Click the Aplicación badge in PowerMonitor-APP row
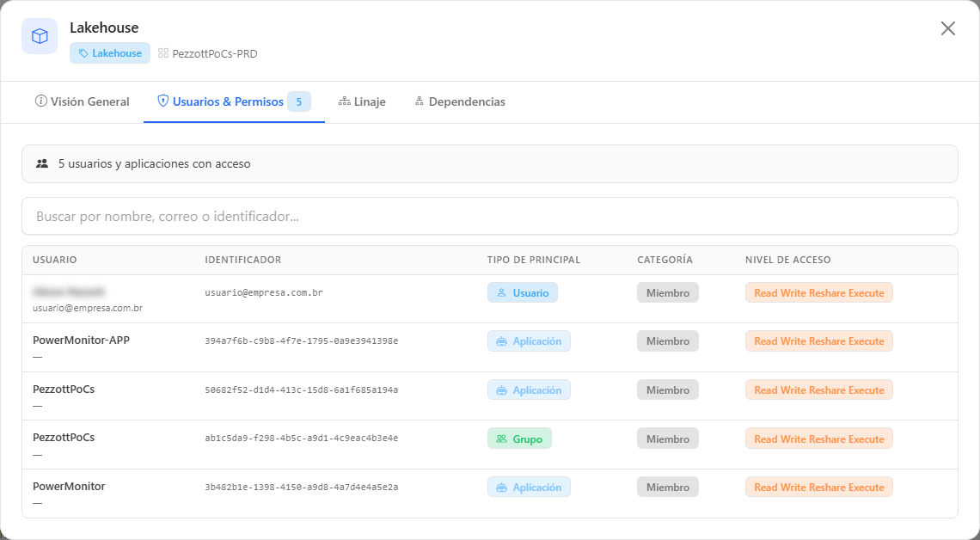Viewport: 980px width, 540px height. coord(529,341)
